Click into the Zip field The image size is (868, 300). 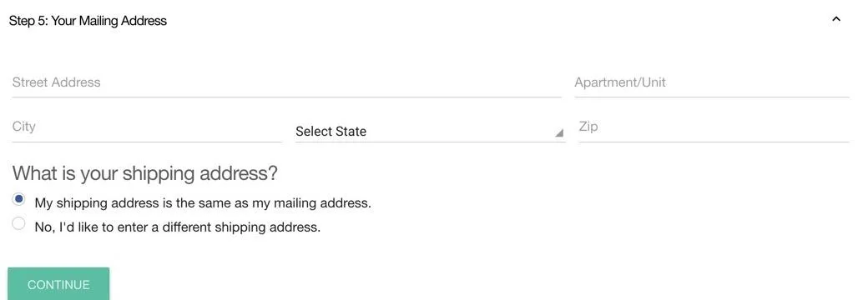coord(714,127)
